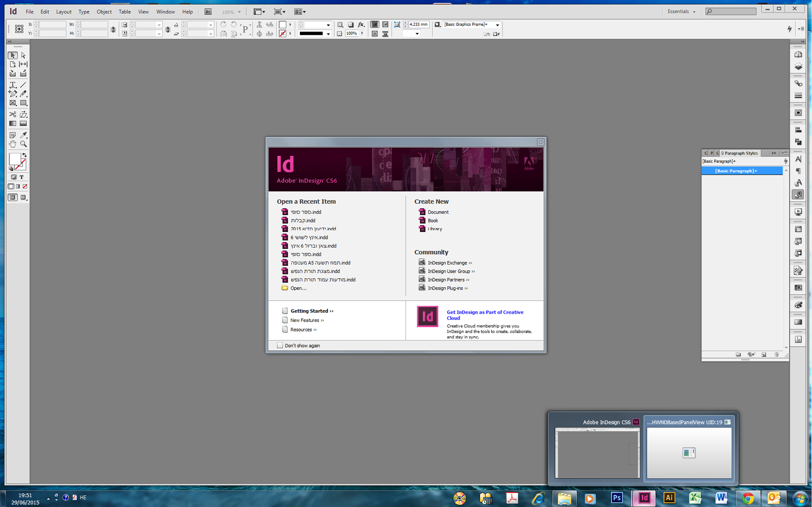This screenshot has width=812, height=507.
Task: Reset to default fill and stroke
Action: 11,169
